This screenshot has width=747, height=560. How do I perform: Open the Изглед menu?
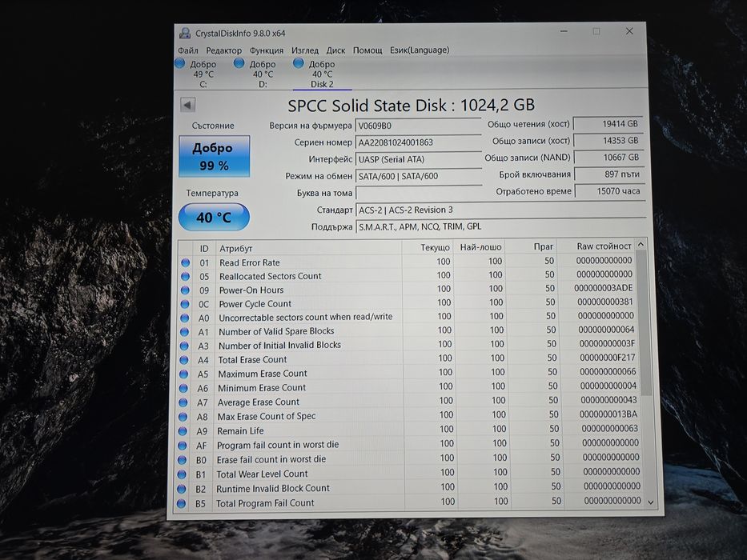[305, 50]
